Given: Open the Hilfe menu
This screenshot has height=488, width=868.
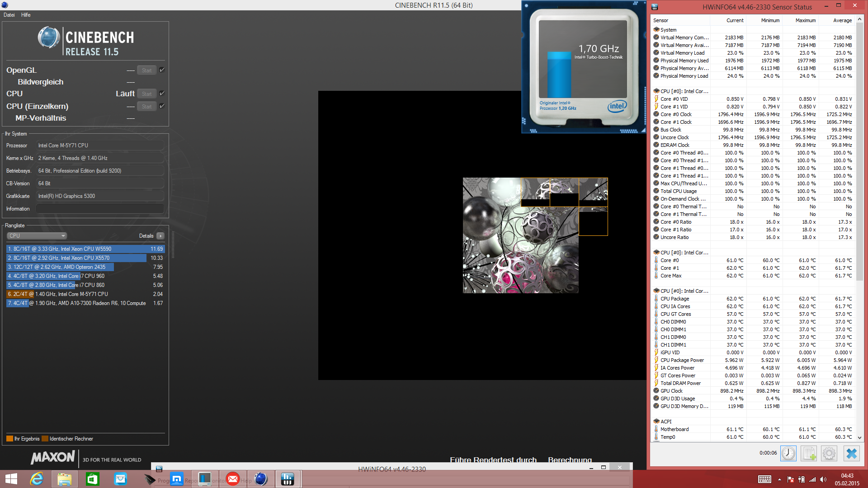Looking at the screenshot, I should click(x=26, y=15).
